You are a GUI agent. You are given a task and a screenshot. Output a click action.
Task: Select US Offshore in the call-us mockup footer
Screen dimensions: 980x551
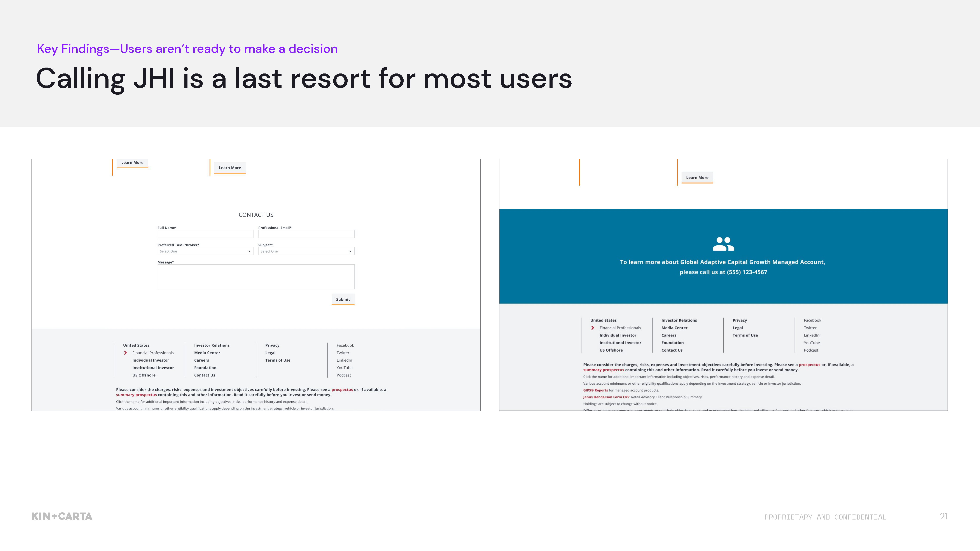click(x=611, y=350)
